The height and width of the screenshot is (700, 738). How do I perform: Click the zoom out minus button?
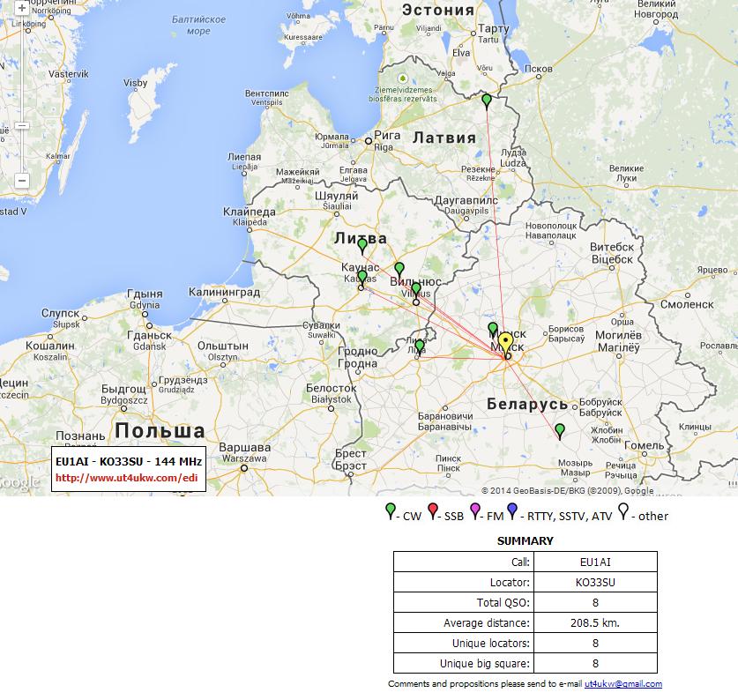coord(22,181)
